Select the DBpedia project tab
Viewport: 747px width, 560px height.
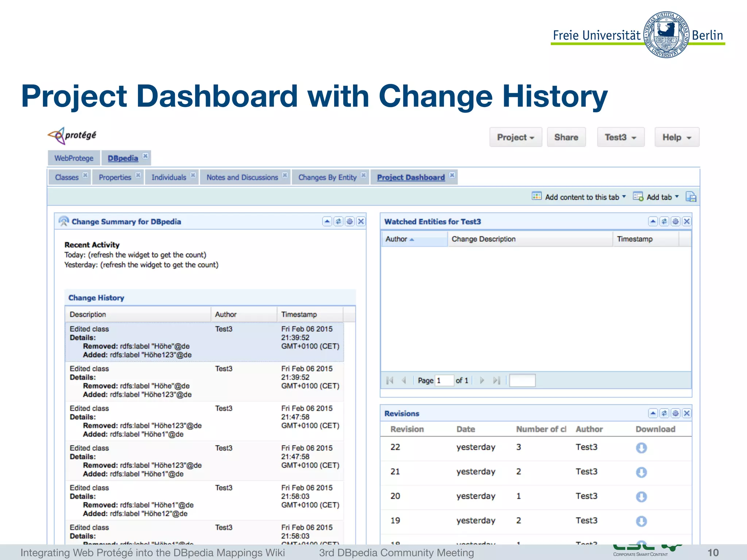pos(123,158)
